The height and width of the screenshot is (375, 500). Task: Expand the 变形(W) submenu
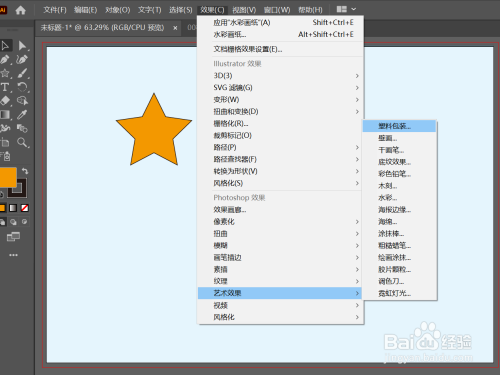pyautogui.click(x=280, y=100)
